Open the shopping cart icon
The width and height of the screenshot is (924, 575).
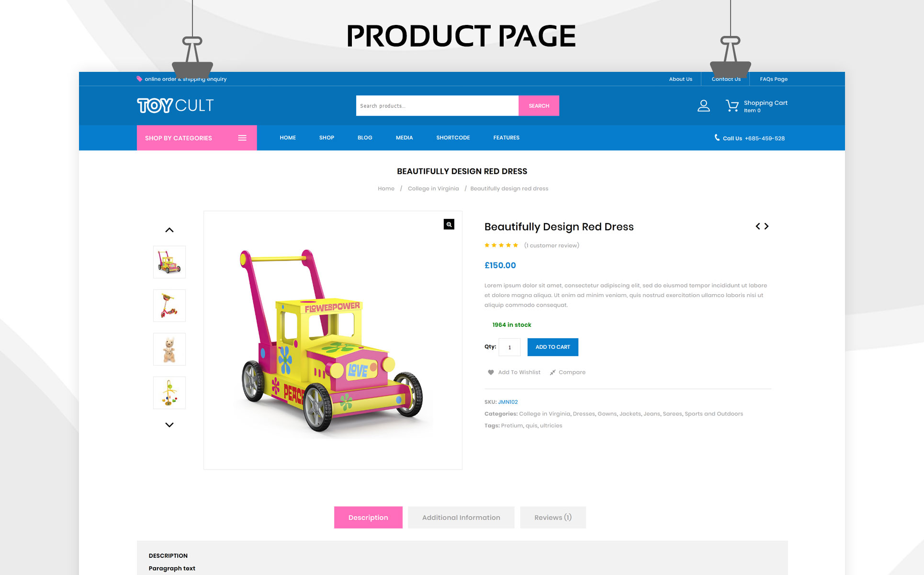point(732,106)
